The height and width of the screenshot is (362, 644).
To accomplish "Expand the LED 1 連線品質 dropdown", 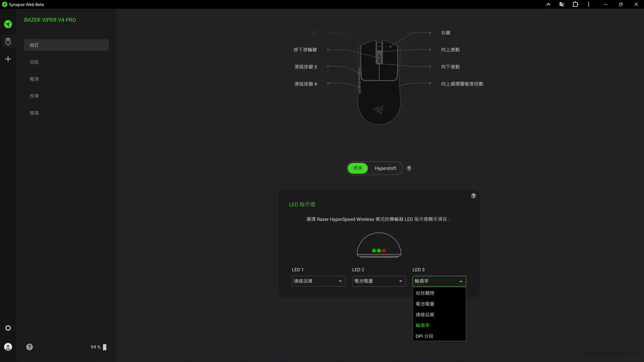I will coord(318,281).
